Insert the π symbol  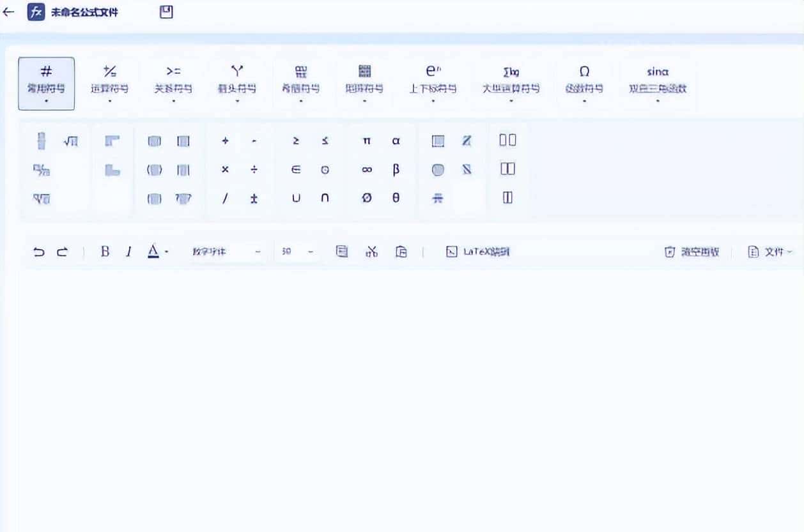click(x=367, y=141)
